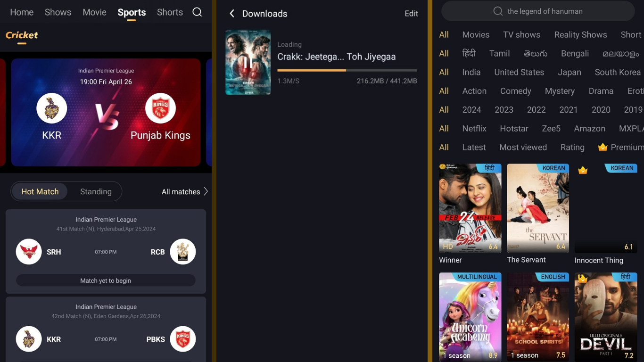The width and height of the screenshot is (644, 362).
Task: Click the '1.3M/S' download speed text
Action: (288, 81)
